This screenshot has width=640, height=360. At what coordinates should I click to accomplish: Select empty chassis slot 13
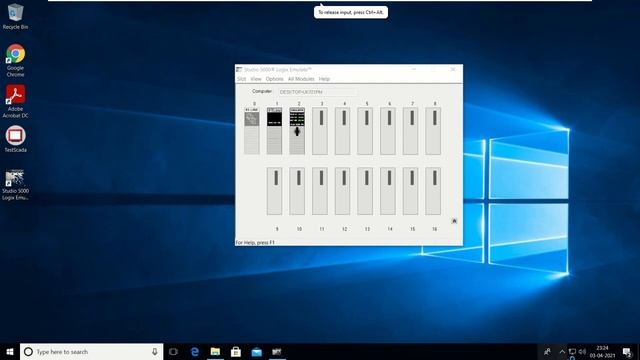365,191
